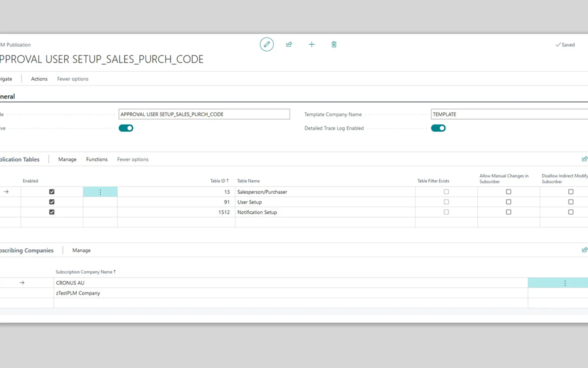588x368 pixels.
Task: Click Table ID 1512 cell
Action: pos(224,212)
